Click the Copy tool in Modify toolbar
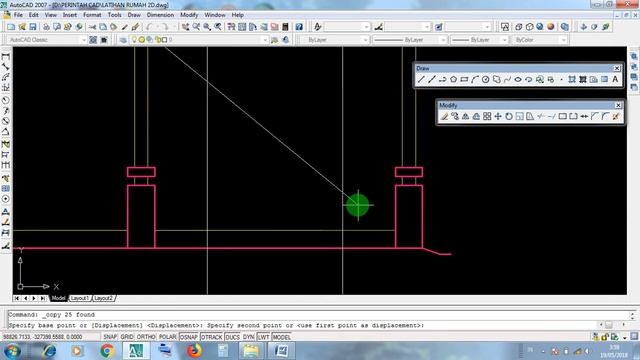The height and width of the screenshot is (360, 640). (455, 117)
